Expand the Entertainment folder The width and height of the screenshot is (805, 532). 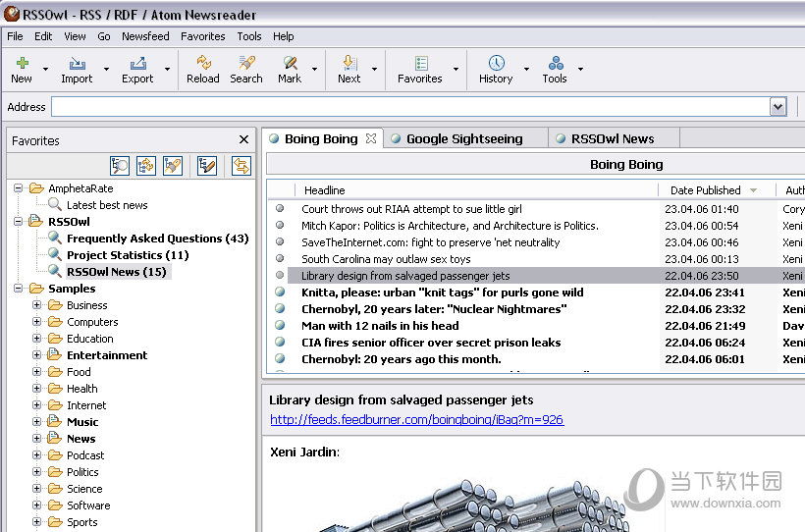tap(36, 355)
